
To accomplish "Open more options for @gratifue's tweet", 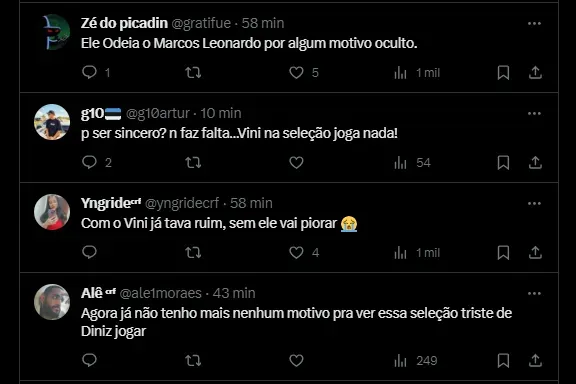I will click(534, 24).
